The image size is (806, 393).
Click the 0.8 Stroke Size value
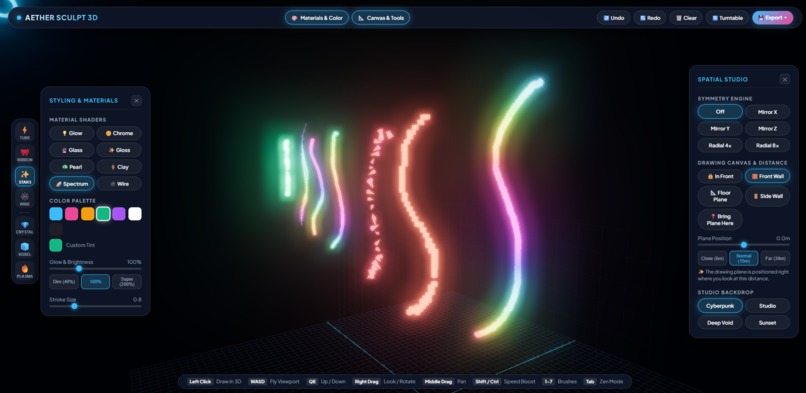point(137,300)
